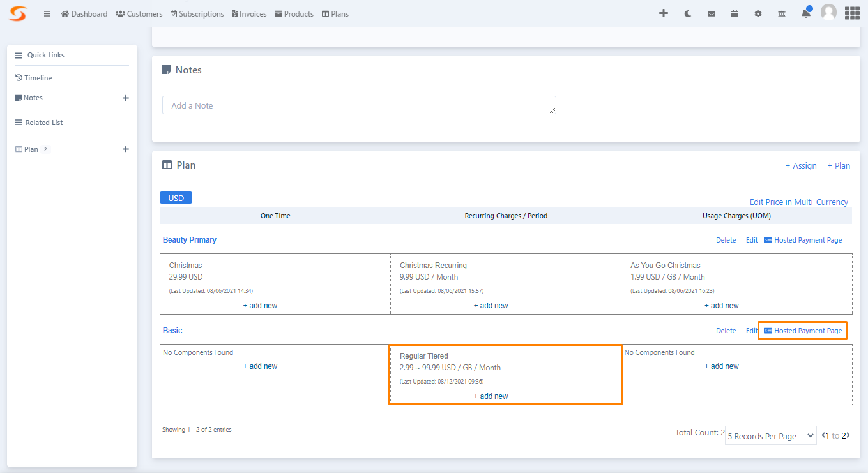868x473 pixels.
Task: Open the user profile avatar
Action: click(828, 13)
